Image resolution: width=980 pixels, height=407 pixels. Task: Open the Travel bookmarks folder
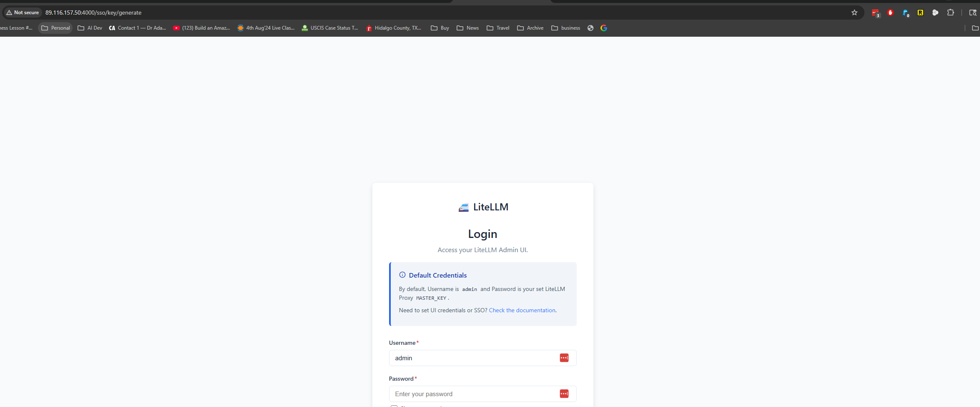click(x=498, y=28)
